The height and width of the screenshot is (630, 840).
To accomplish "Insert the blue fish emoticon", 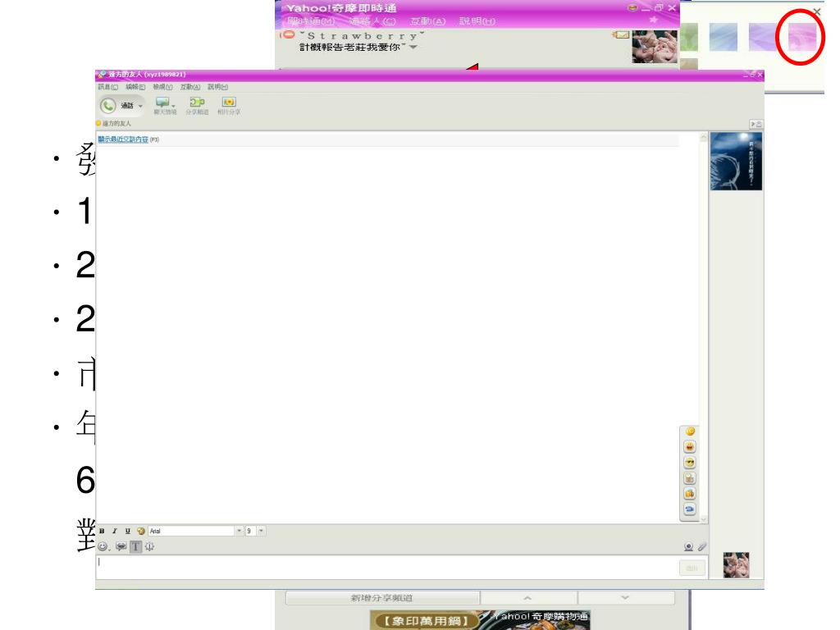I will 690,509.
